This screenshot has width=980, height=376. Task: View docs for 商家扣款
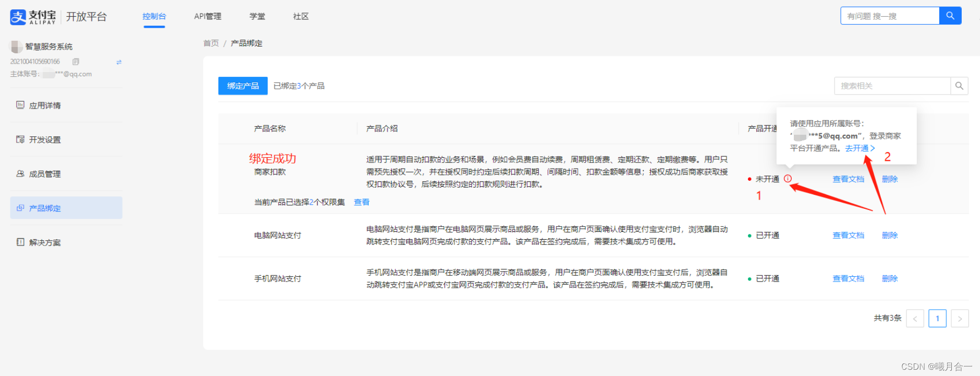tap(848, 179)
